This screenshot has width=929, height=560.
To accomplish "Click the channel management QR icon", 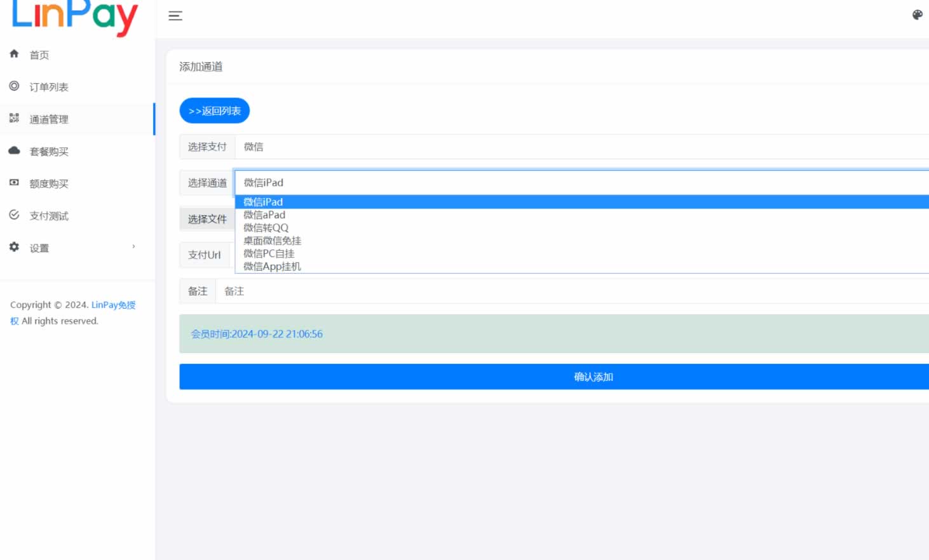I will click(14, 118).
